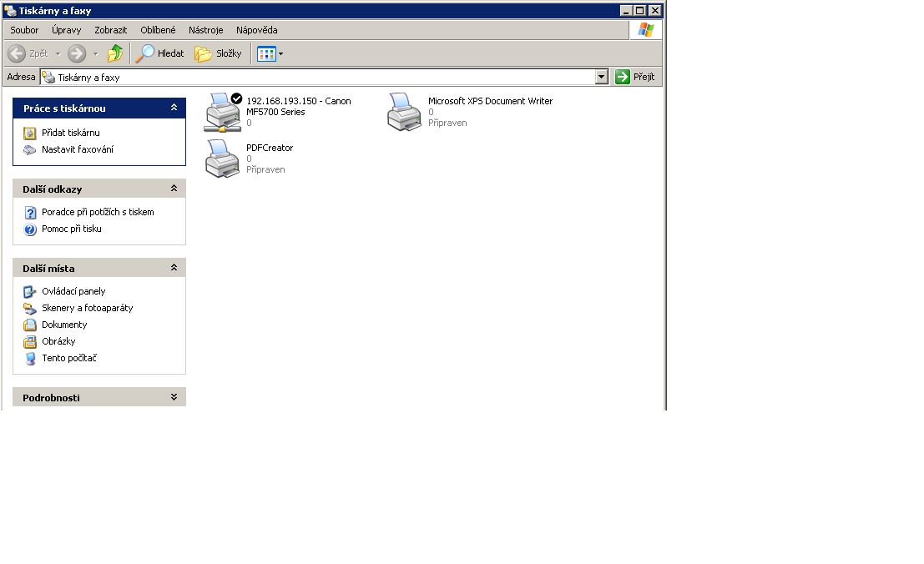Open the Úpravy menu
Image resolution: width=924 pixels, height=564 pixels.
point(67,30)
